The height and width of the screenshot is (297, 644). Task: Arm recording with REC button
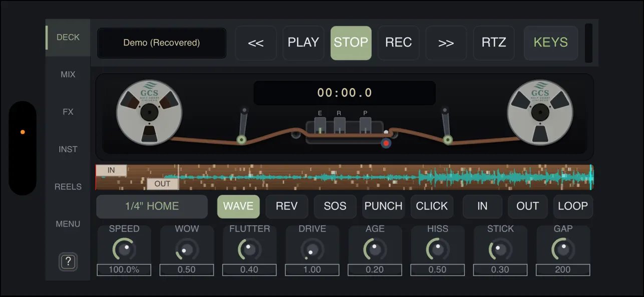(399, 43)
